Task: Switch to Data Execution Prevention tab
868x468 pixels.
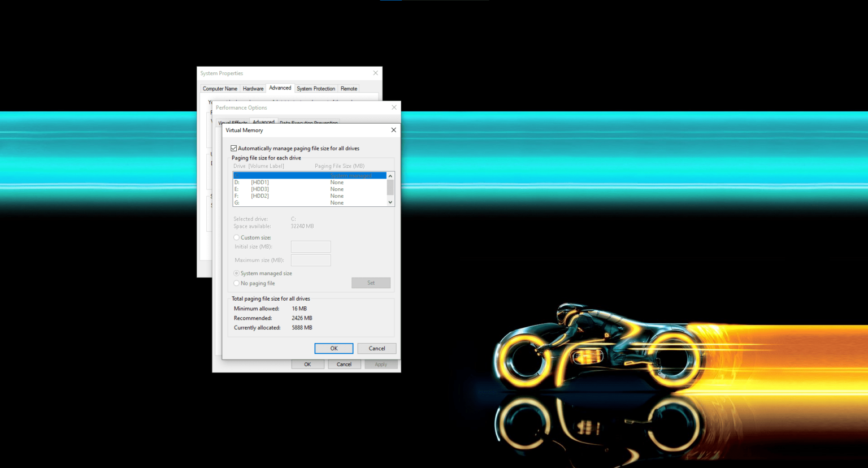Action: (x=309, y=123)
